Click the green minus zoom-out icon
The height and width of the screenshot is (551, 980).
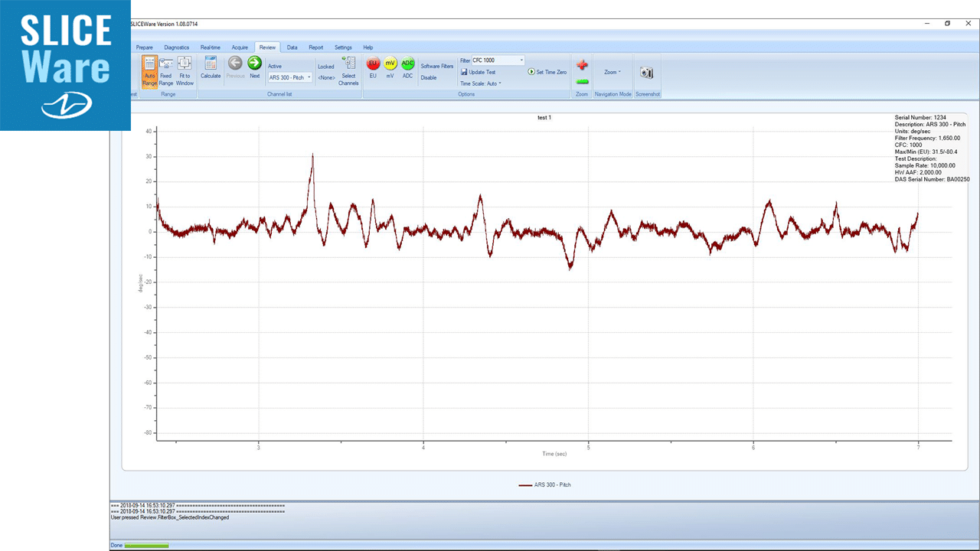tap(582, 82)
